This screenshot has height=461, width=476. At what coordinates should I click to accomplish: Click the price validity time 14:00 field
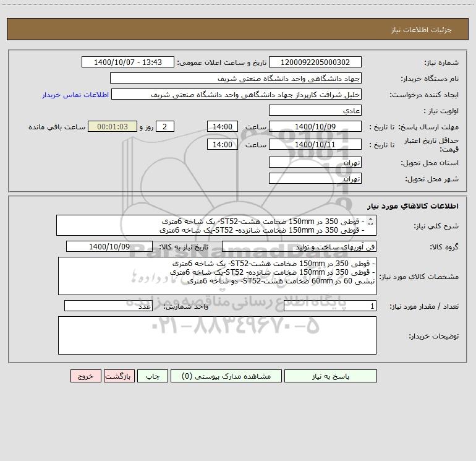click(222, 144)
